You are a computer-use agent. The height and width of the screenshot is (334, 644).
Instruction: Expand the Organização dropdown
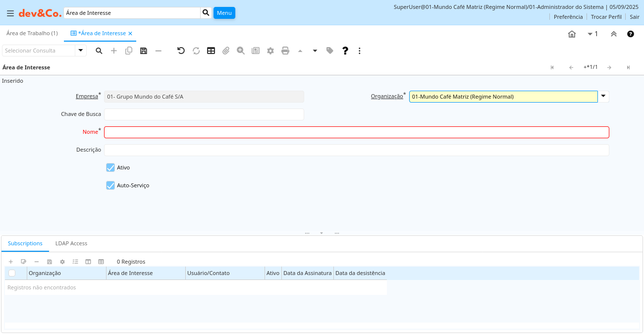tap(603, 96)
